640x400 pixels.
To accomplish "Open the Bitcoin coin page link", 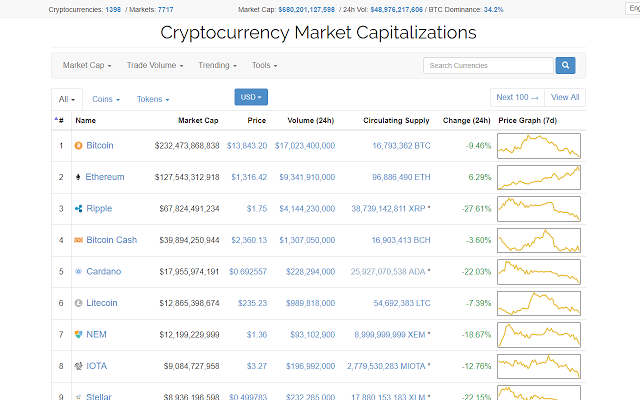I will pyautogui.click(x=100, y=146).
